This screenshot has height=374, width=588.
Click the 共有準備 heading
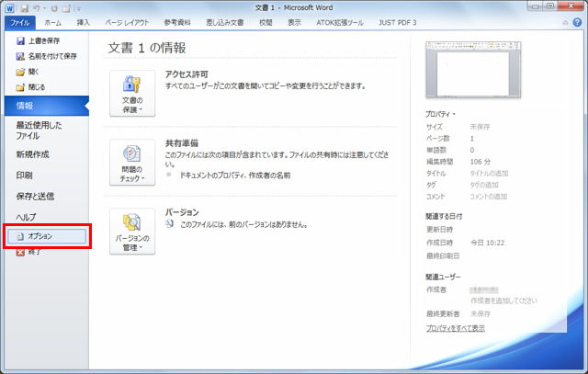pyautogui.click(x=182, y=143)
